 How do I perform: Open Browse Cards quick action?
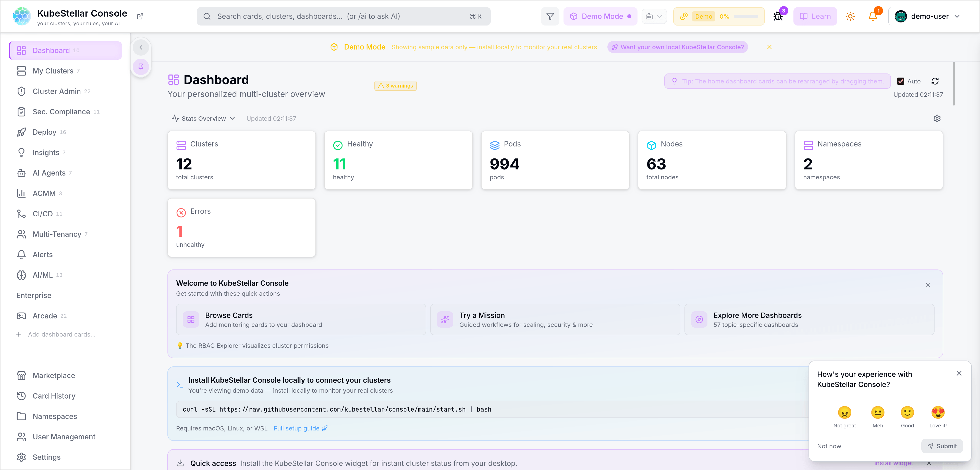coord(301,319)
